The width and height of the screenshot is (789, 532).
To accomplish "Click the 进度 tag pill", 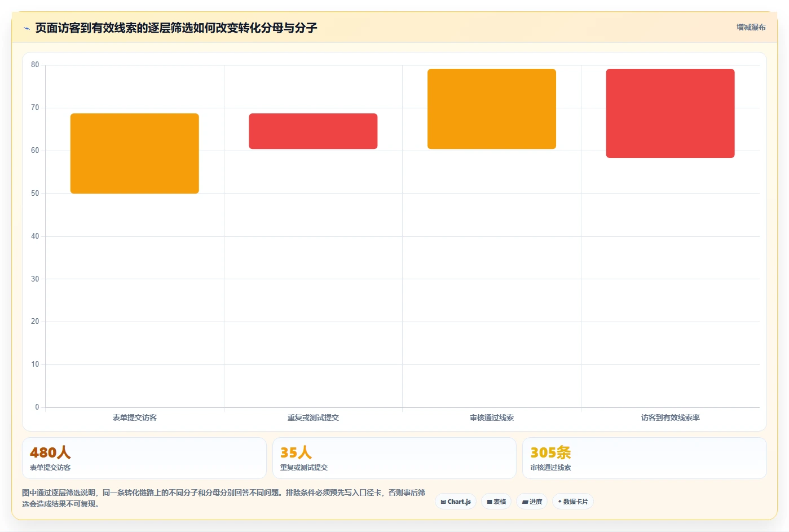I will point(532,502).
